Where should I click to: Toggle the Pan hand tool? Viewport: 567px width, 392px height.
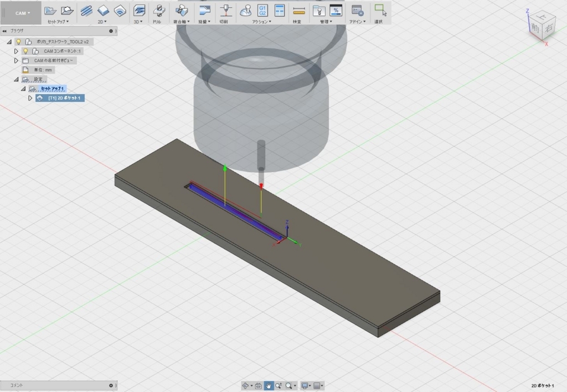click(x=269, y=385)
